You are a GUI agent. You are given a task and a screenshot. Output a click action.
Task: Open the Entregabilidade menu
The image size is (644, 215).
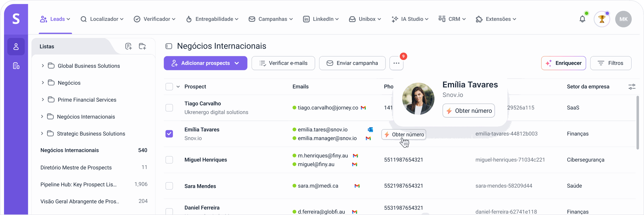(x=212, y=19)
